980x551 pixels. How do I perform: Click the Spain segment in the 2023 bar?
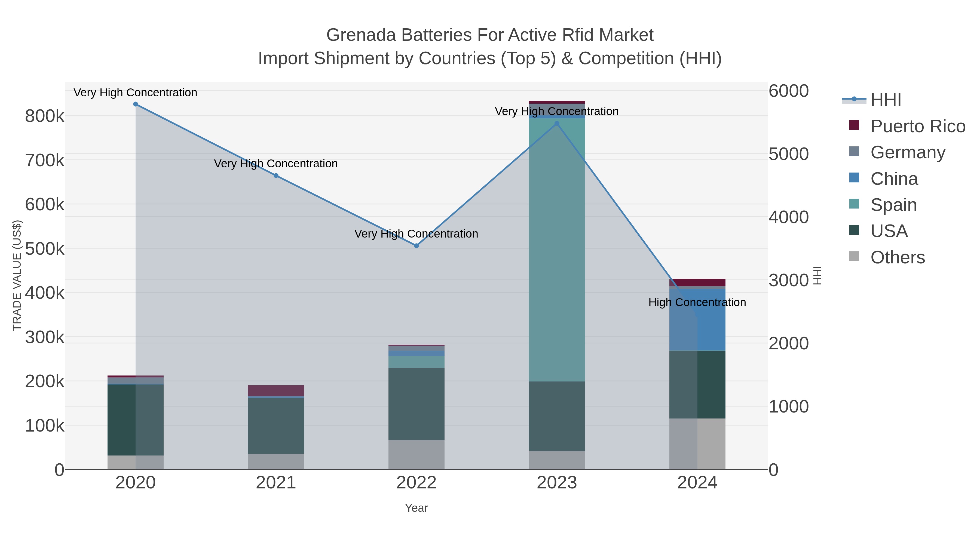557,250
